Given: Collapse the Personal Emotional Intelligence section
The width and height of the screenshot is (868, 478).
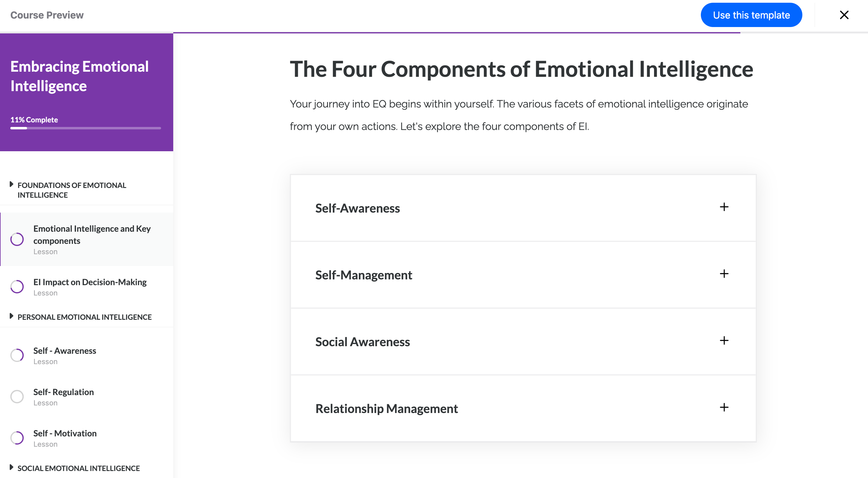Looking at the screenshot, I should coord(12,316).
